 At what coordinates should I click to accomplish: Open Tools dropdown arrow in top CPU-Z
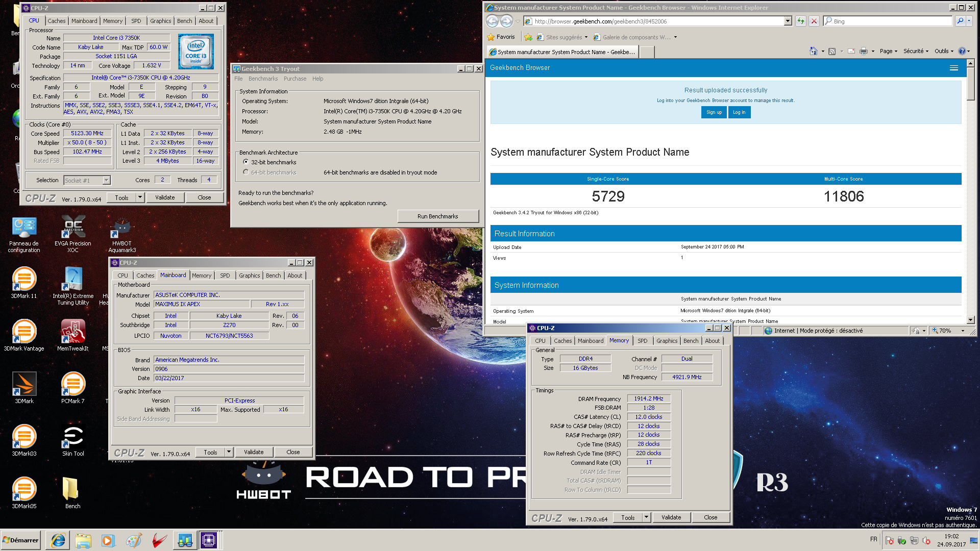140,197
